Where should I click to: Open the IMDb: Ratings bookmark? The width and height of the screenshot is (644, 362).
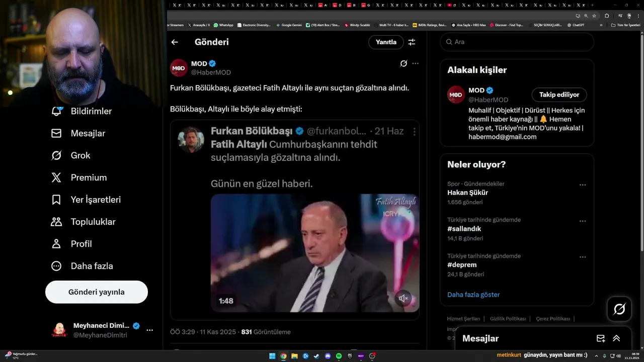429,25
